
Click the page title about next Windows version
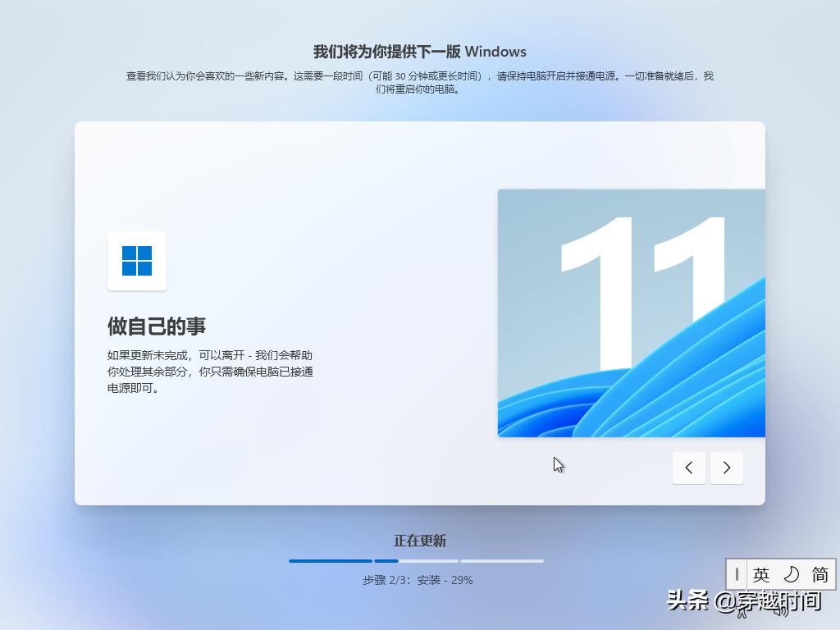point(419,51)
